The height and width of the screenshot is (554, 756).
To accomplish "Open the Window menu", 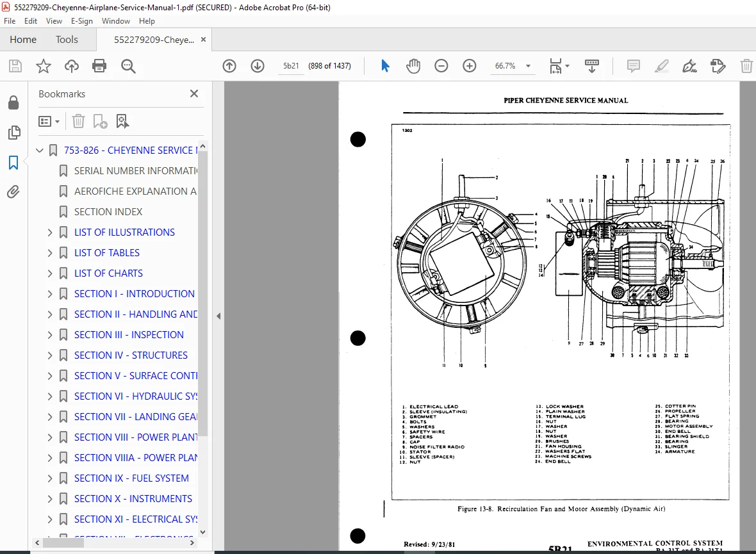I will pyautogui.click(x=116, y=21).
